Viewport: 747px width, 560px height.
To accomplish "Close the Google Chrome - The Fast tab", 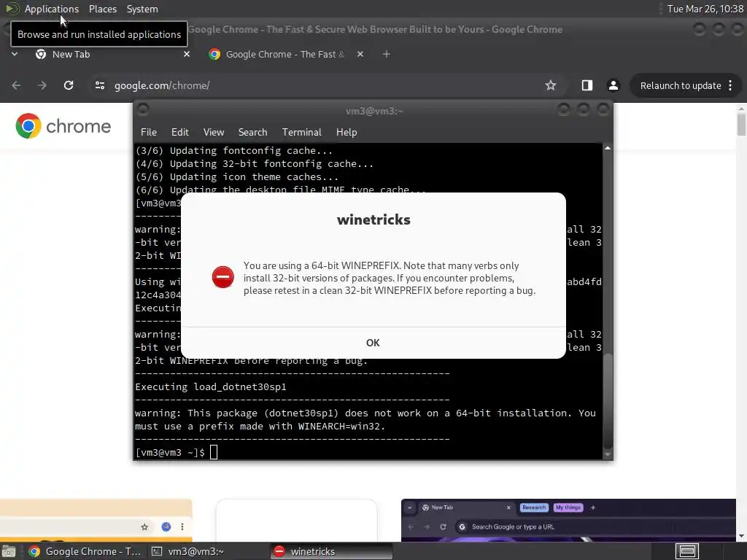I will (360, 54).
